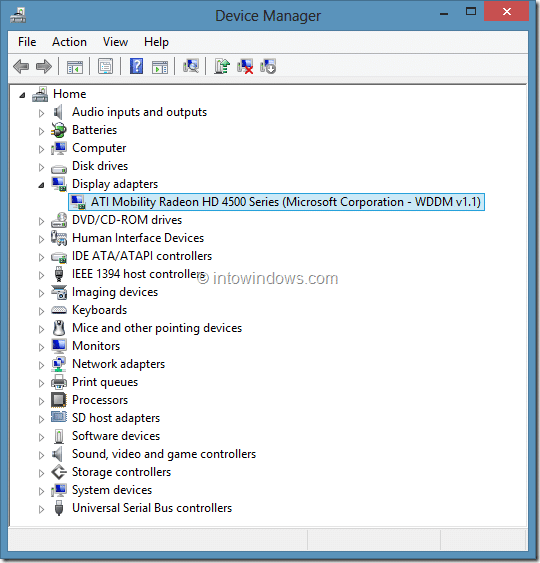The width and height of the screenshot is (540, 563).
Task: Expand SD host adapters arrow
Action: (x=41, y=419)
